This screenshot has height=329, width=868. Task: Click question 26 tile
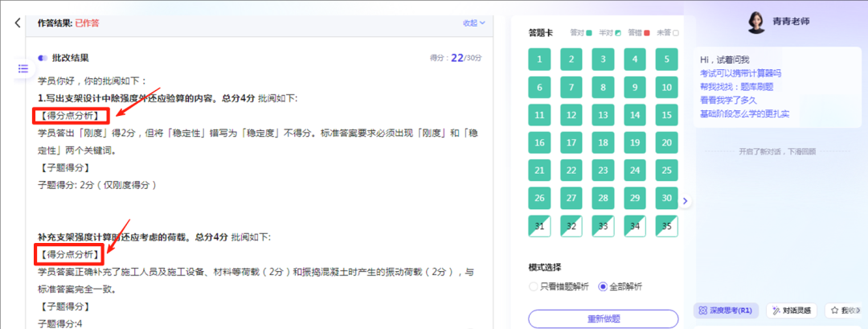pos(539,198)
